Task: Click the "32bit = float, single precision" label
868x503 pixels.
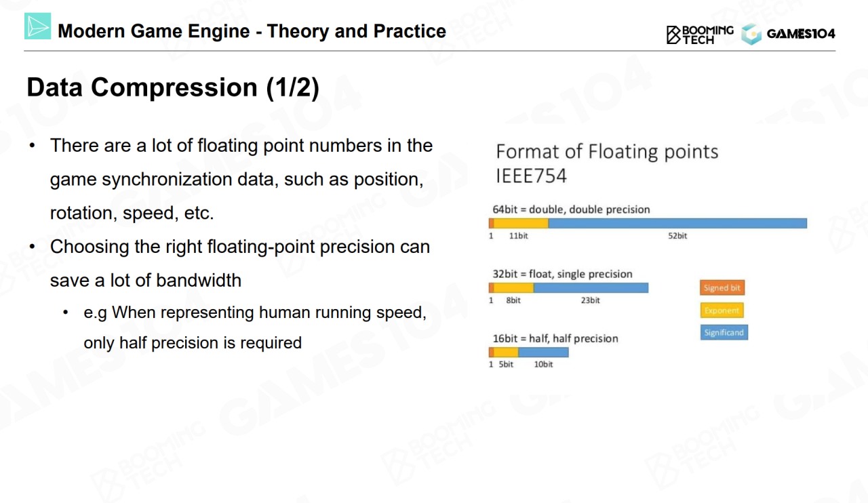Action: (x=562, y=274)
